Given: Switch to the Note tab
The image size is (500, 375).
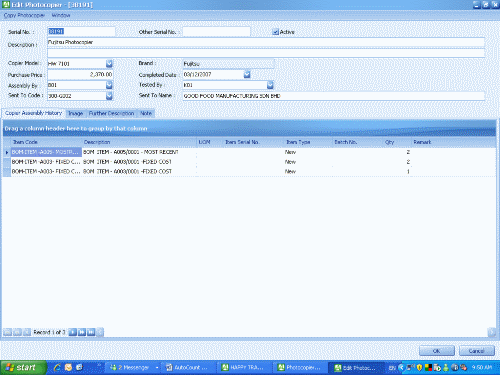Looking at the screenshot, I should click(146, 113).
